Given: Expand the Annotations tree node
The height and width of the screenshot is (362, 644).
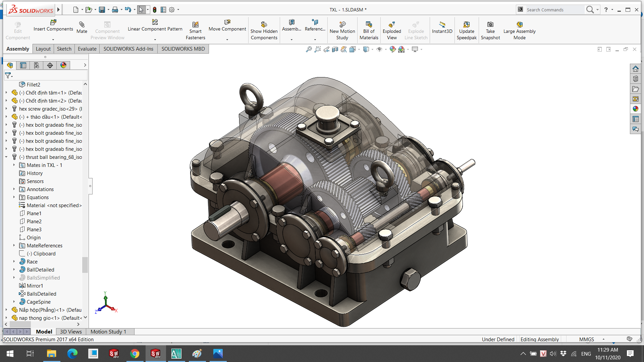Looking at the screenshot, I should pos(14,189).
